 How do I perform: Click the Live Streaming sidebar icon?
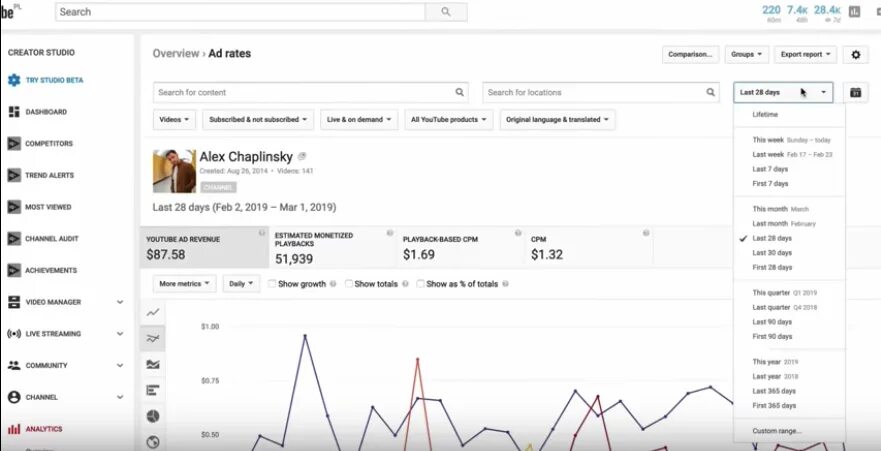pyautogui.click(x=14, y=334)
